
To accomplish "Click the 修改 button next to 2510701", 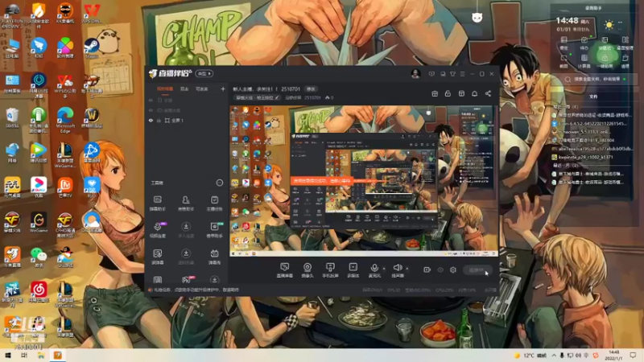I will click(311, 89).
